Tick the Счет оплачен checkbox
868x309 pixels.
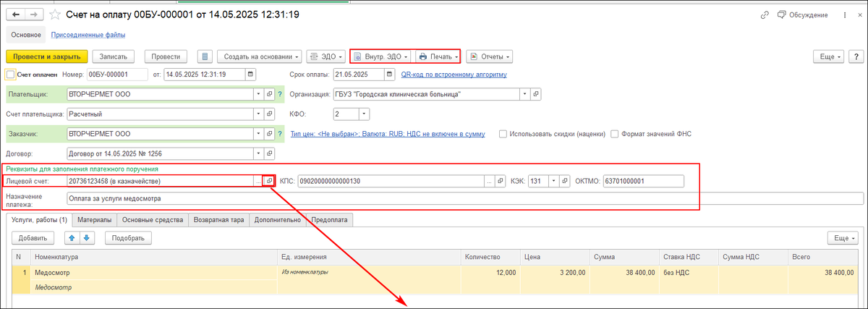(10, 74)
